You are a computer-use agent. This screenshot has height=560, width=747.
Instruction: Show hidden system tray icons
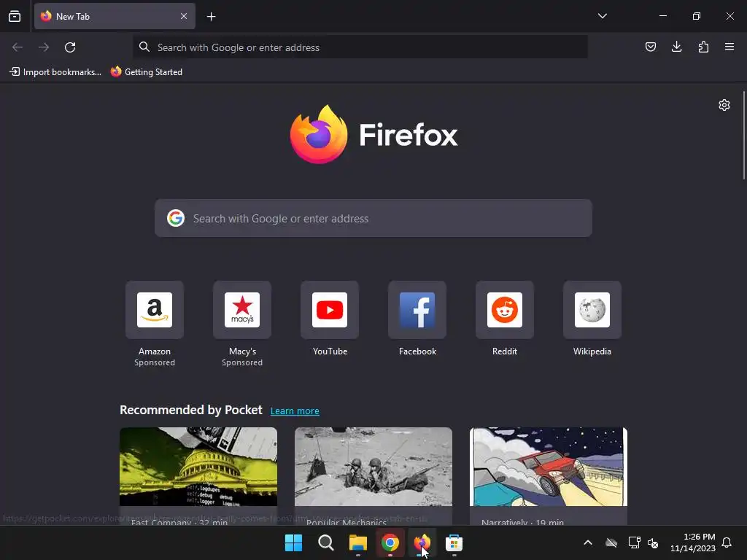(x=588, y=542)
